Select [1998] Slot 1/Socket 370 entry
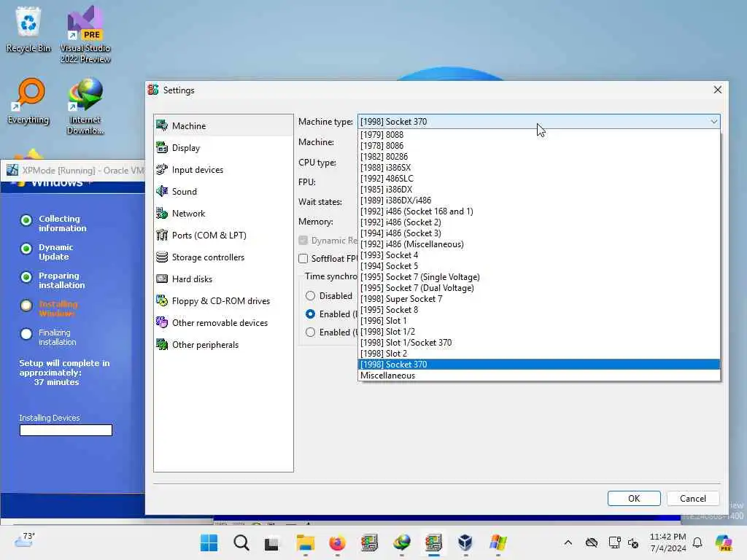 pos(539,343)
